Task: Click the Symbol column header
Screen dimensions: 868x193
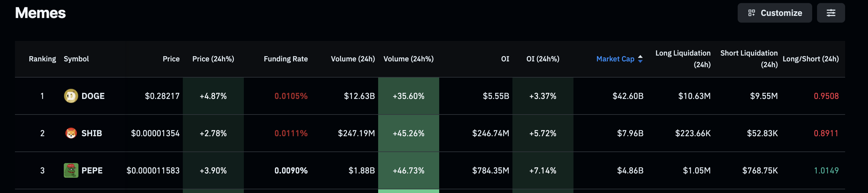Action: [x=76, y=59]
